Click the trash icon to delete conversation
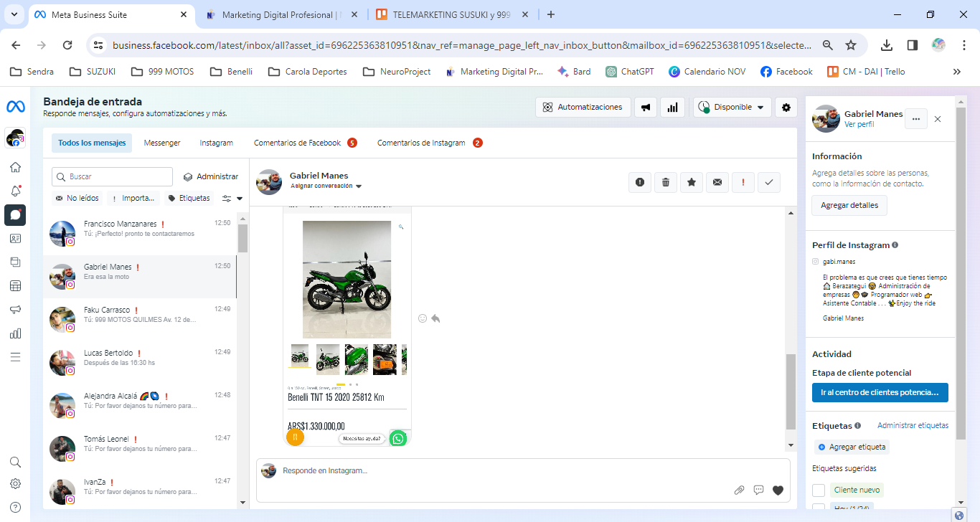The height and width of the screenshot is (522, 980). (x=666, y=183)
